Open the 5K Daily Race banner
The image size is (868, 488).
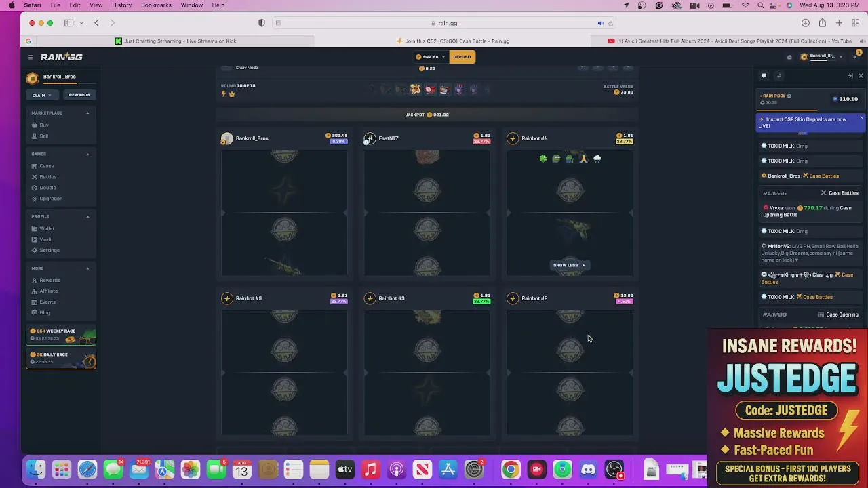click(61, 359)
